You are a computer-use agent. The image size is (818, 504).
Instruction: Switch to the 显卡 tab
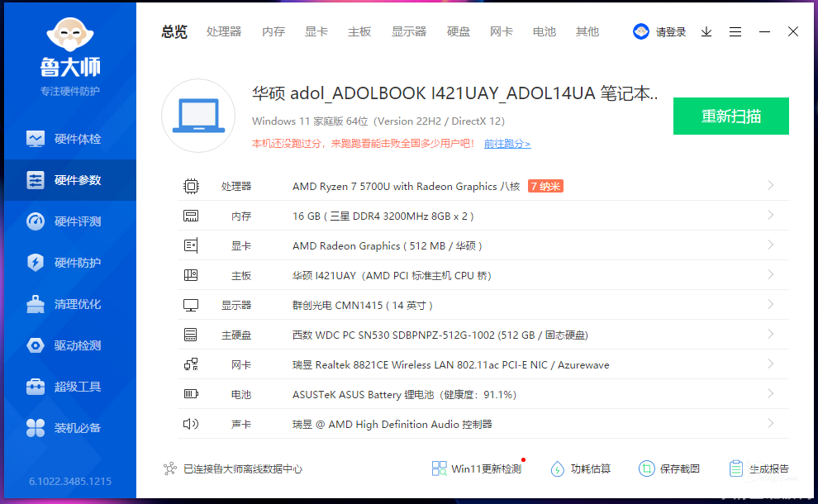[316, 32]
